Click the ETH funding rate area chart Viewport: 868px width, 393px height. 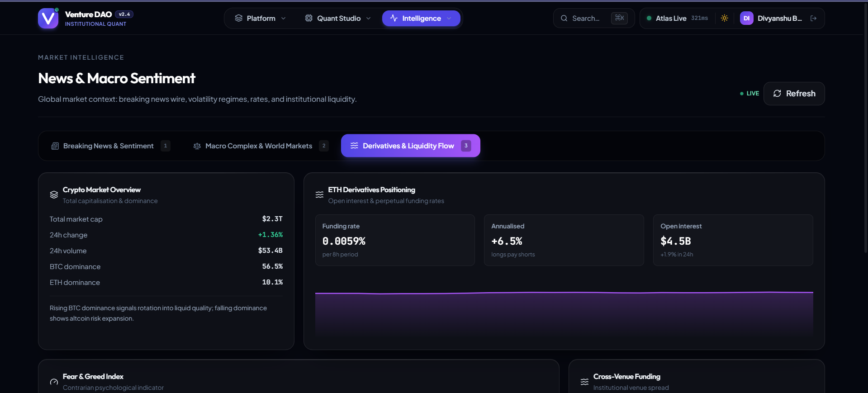[564, 314]
